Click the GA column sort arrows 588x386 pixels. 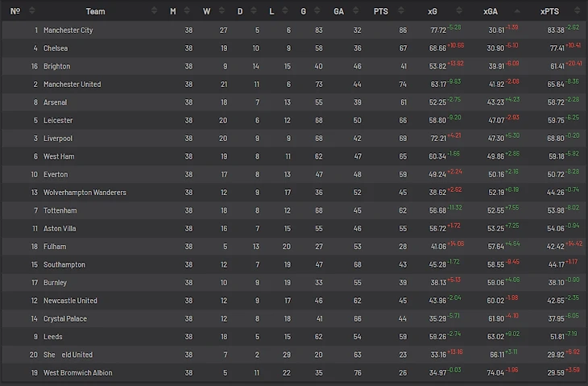[x=357, y=11]
